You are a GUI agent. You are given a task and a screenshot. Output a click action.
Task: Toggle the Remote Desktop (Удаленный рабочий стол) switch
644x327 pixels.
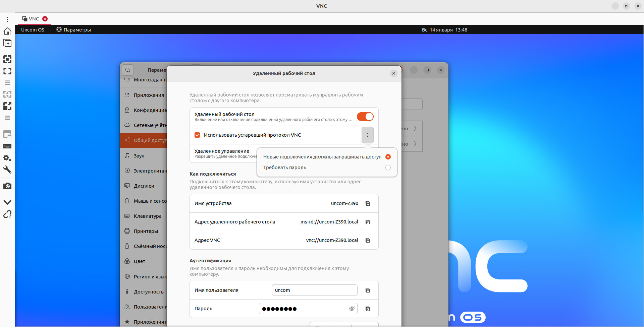(x=365, y=117)
